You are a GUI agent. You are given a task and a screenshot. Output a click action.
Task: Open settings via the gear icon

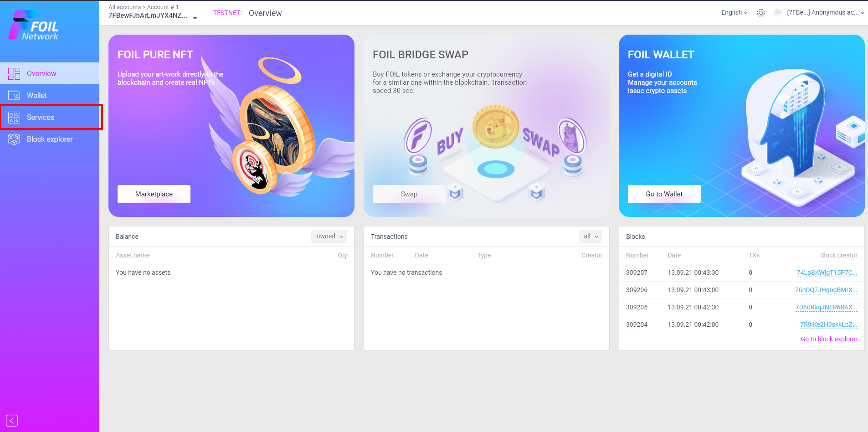coord(761,13)
